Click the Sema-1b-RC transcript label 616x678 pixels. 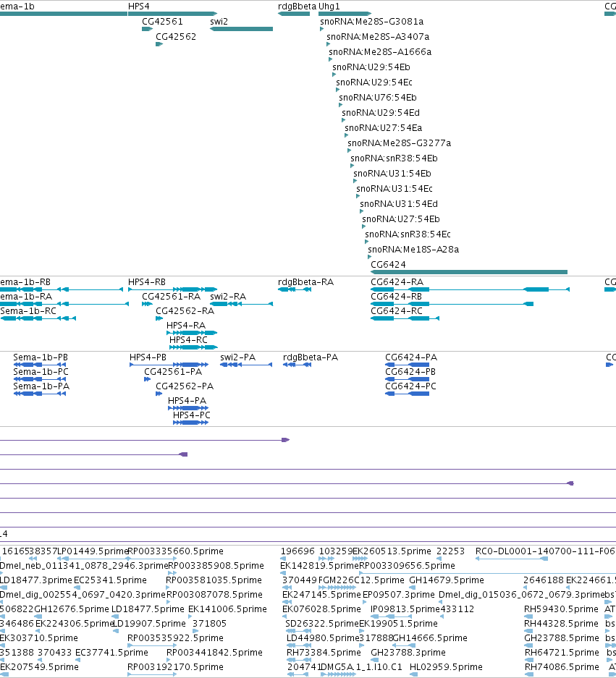(28, 311)
